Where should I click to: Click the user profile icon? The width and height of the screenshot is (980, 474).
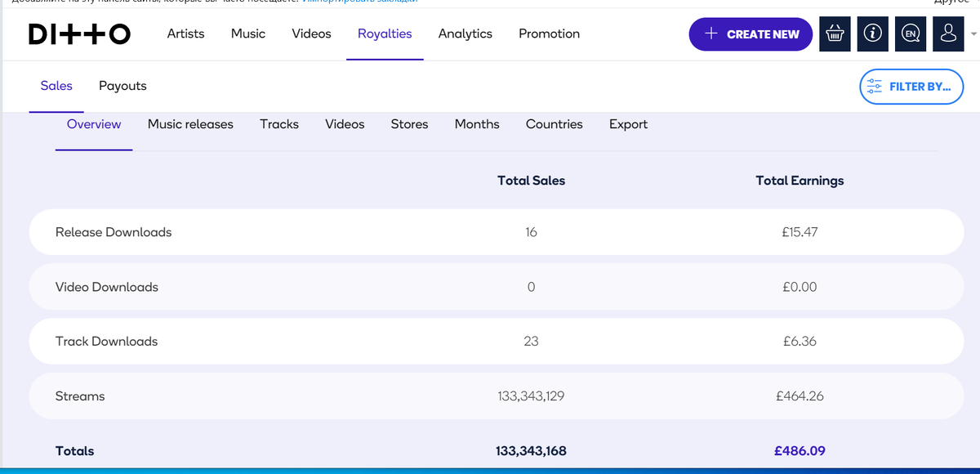(948, 34)
